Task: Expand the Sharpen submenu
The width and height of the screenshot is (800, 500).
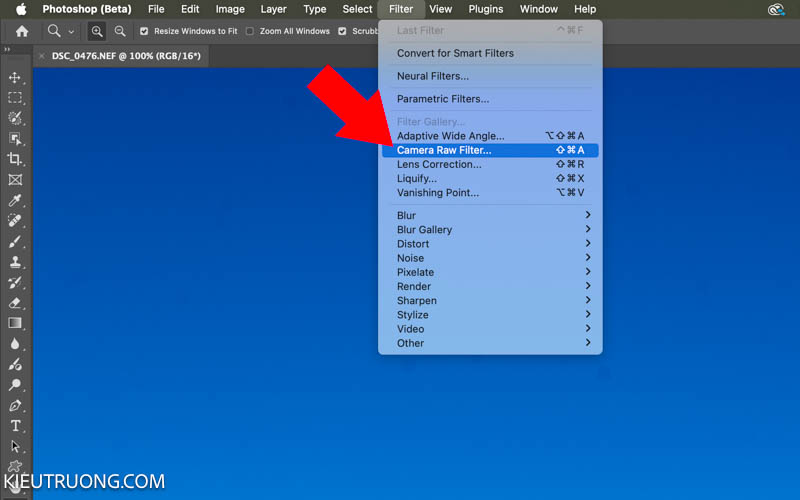Action: tap(490, 301)
